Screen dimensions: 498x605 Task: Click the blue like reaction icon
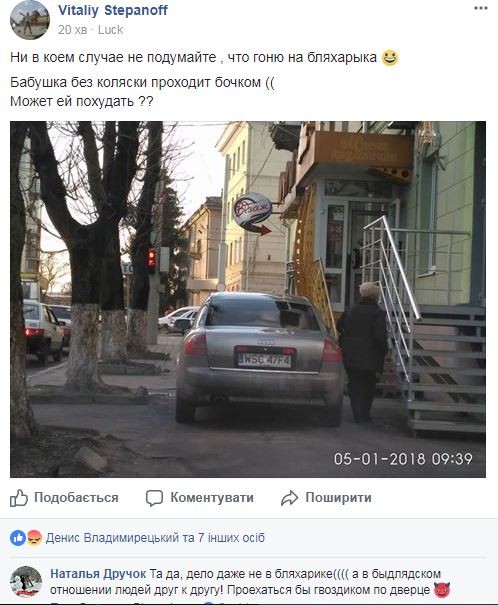coord(18,537)
